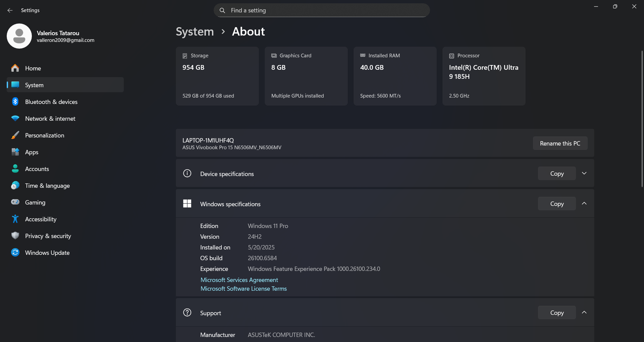The image size is (644, 342).
Task: Click the LAPTOP-1M1UHF4Q device name
Action: click(208, 140)
